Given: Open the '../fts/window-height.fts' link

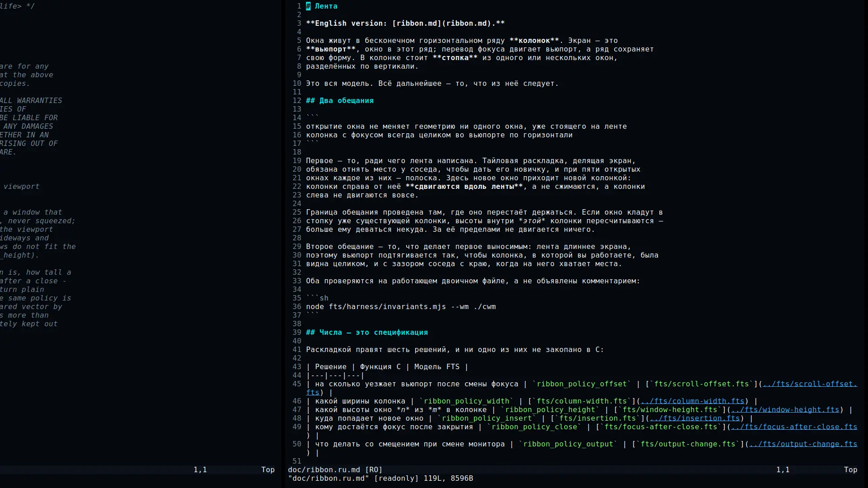Looking at the screenshot, I should (x=785, y=410).
